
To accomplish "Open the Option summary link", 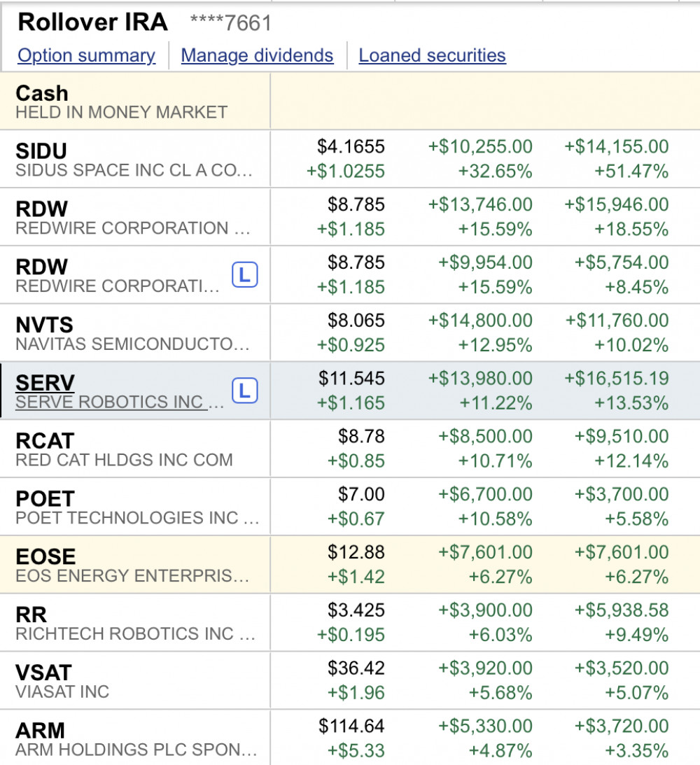I will (87, 56).
